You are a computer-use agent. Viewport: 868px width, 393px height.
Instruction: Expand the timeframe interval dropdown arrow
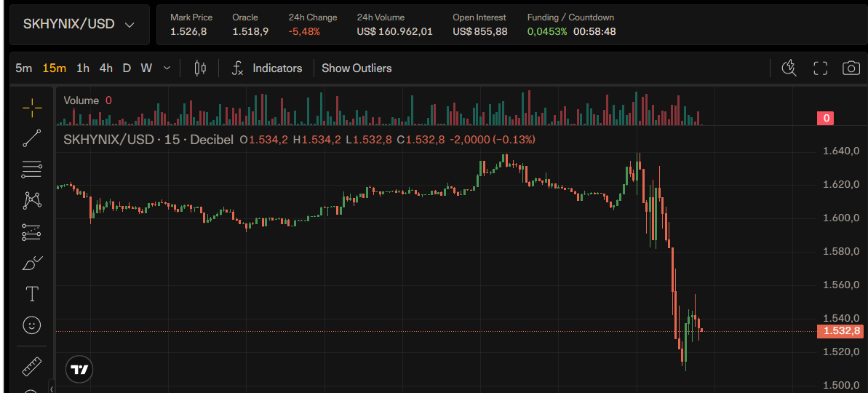pos(167,68)
